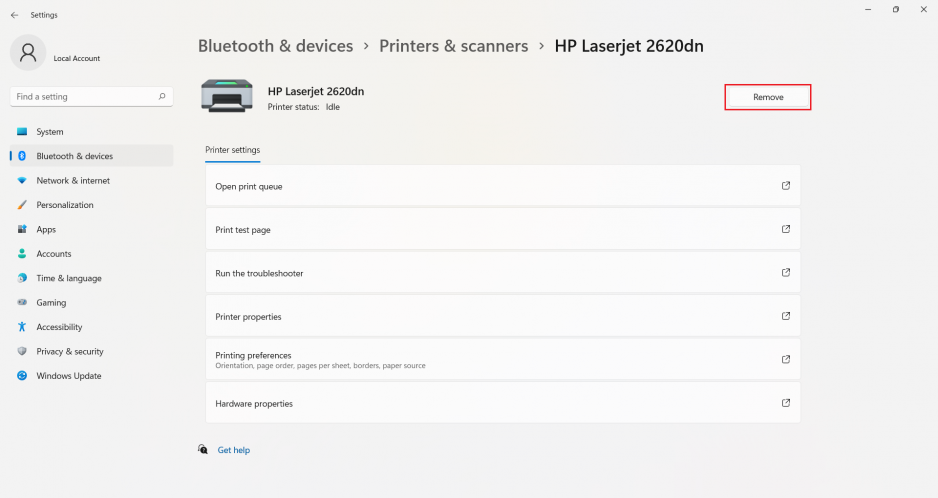The width and height of the screenshot is (938, 498).
Task: Navigate to Printers & scanners breadcrumb
Action: point(453,46)
